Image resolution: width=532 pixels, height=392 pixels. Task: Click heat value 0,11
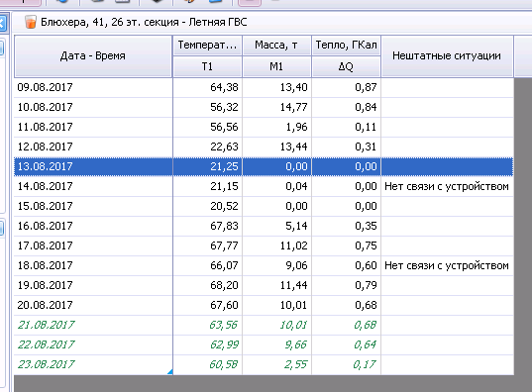point(367,127)
